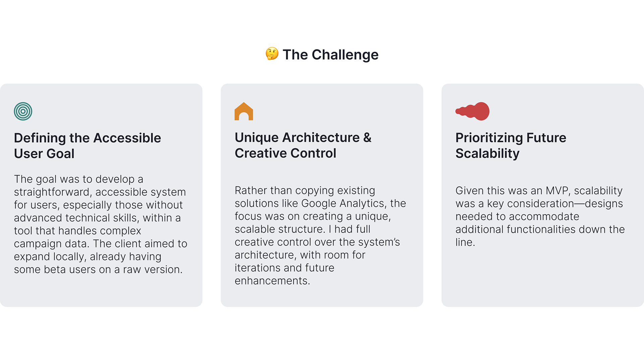Click the Google Analytics paragraph text
Viewport: 644px width, 353px height.
320,235
